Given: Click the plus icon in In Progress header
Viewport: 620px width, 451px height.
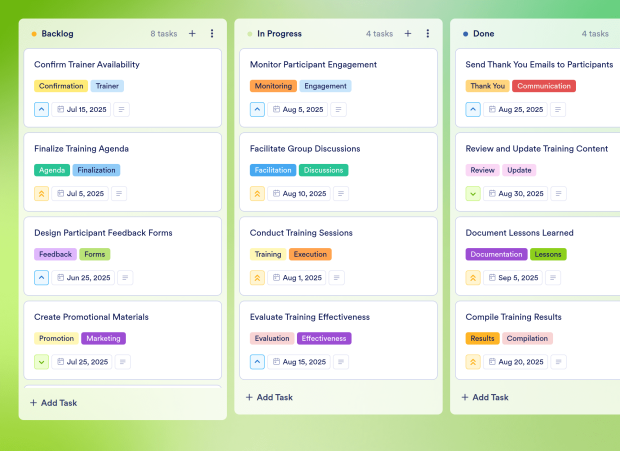Looking at the screenshot, I should (x=408, y=33).
